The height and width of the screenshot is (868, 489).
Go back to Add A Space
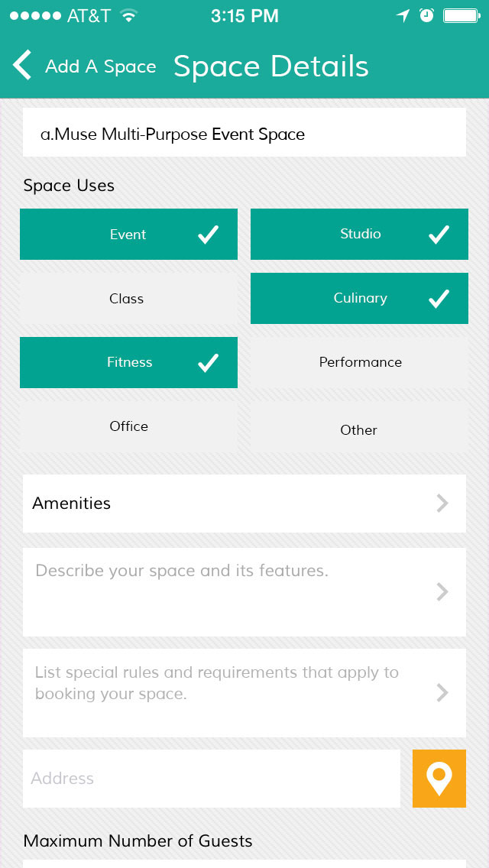(100, 67)
